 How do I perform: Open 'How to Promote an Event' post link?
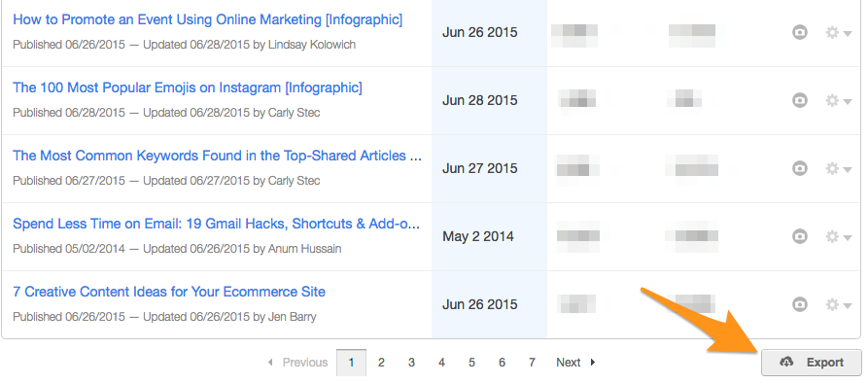click(x=208, y=19)
